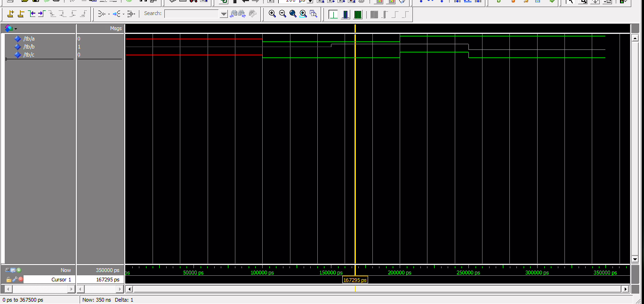644x304 pixels.
Task: Click the vertical scrollbar down arrow
Action: [x=635, y=259]
